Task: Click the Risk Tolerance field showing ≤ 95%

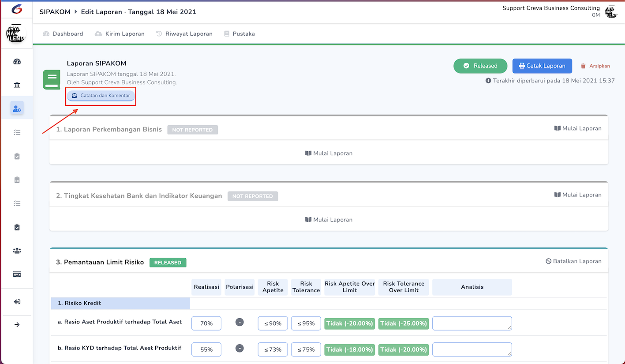Action: click(x=306, y=323)
